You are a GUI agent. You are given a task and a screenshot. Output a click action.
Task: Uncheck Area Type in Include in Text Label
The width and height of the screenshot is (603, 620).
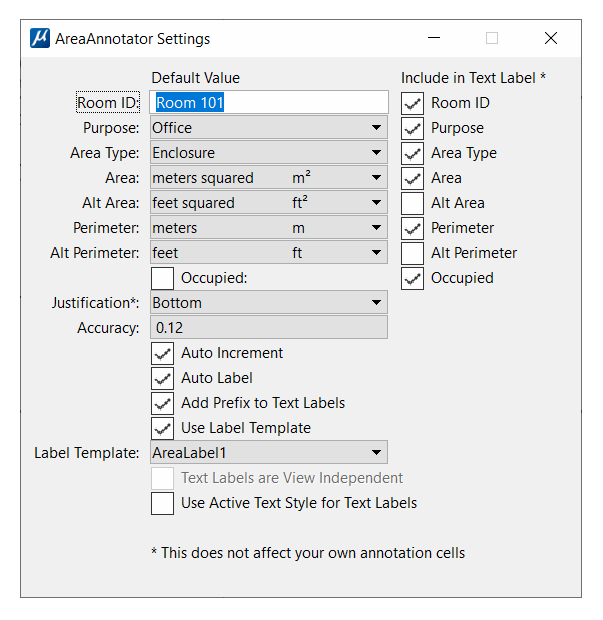click(412, 153)
